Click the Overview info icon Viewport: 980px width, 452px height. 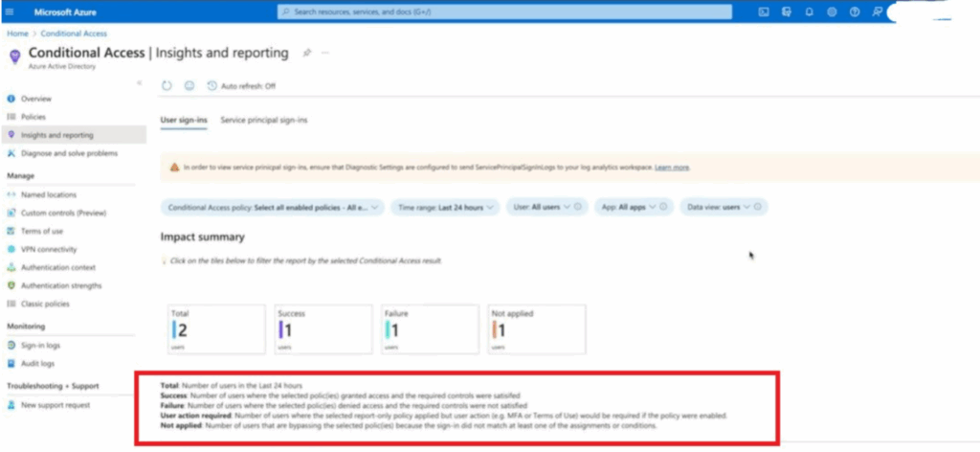11,99
